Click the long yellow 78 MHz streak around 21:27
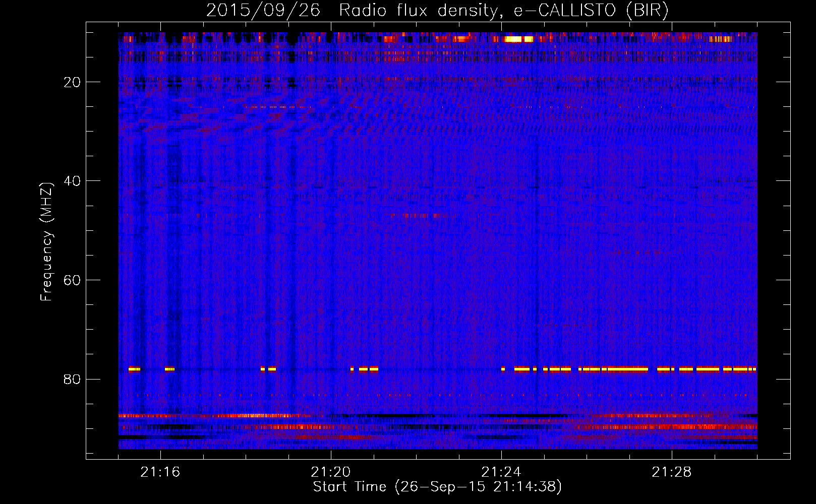The image size is (816, 504). point(627,369)
